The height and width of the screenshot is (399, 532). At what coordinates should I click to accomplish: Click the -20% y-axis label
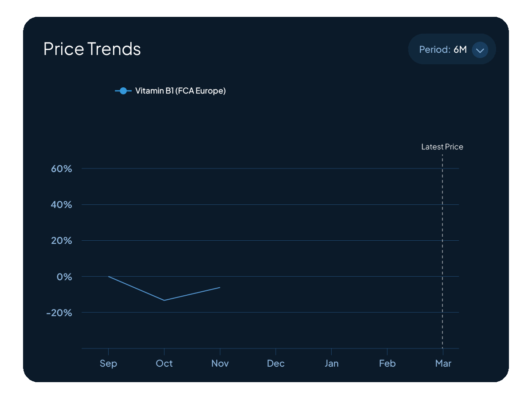point(59,313)
